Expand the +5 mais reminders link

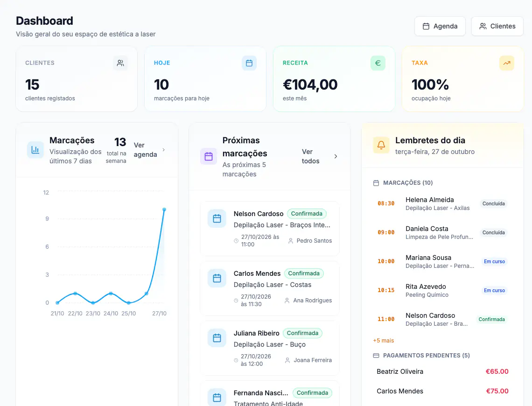384,341
